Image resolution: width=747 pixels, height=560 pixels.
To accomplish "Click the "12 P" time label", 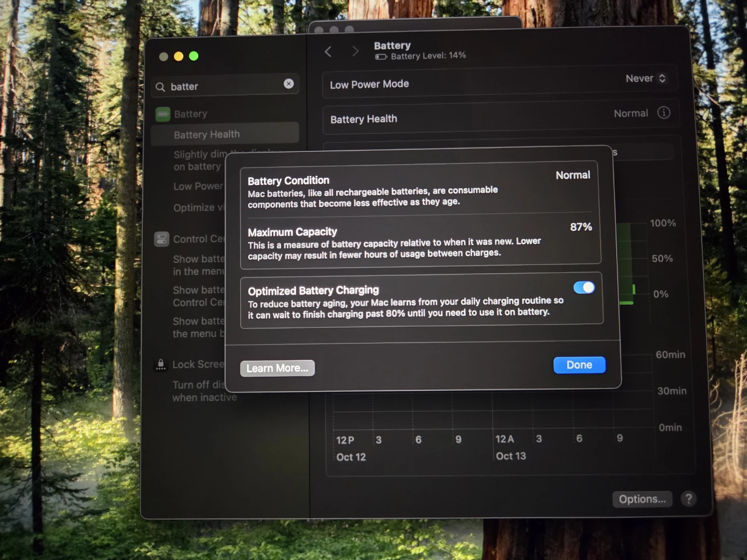I will [x=345, y=440].
